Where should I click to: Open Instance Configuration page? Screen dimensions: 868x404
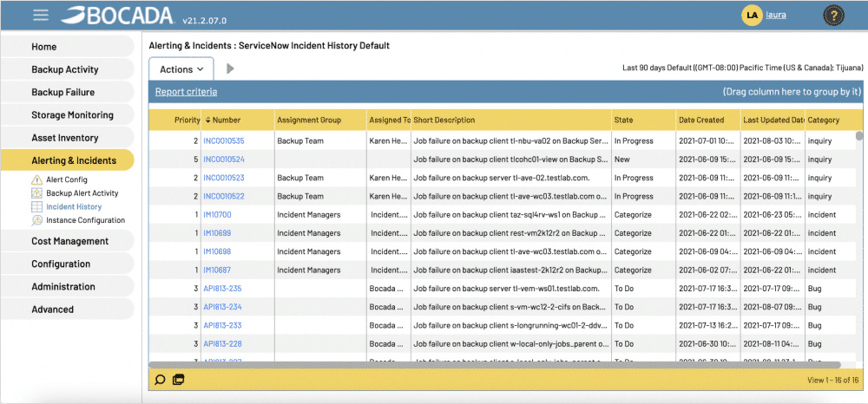(85, 220)
